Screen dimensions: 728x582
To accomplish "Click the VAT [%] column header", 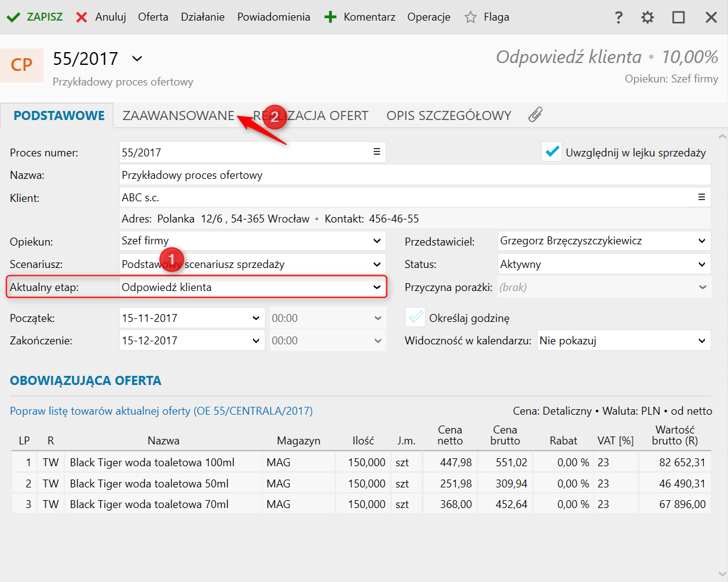I will pyautogui.click(x=615, y=441).
